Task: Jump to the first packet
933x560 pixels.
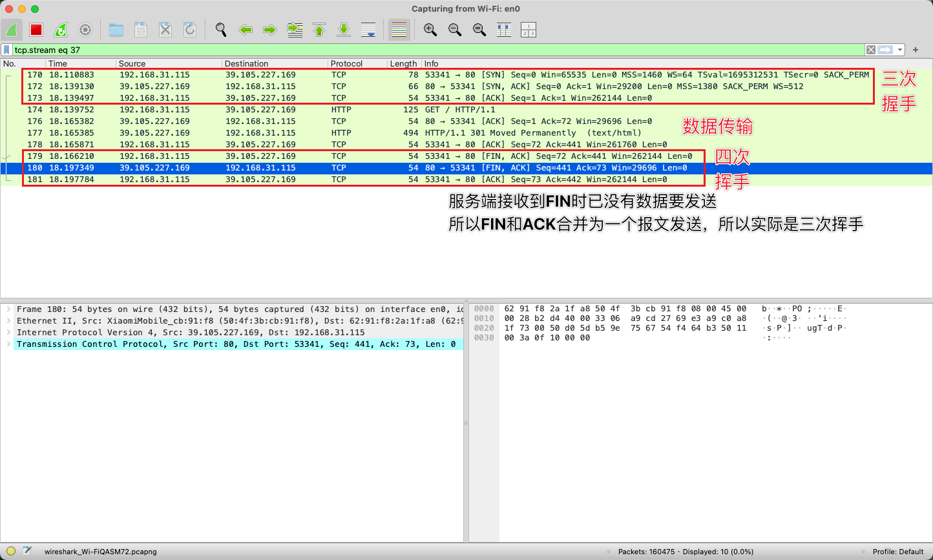Action: pos(319,30)
